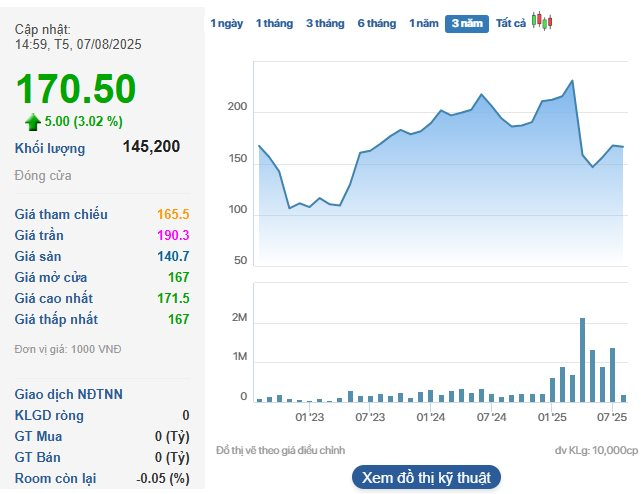
Task: Click the "01 '24" x-axis date marker
Action: tap(431, 415)
